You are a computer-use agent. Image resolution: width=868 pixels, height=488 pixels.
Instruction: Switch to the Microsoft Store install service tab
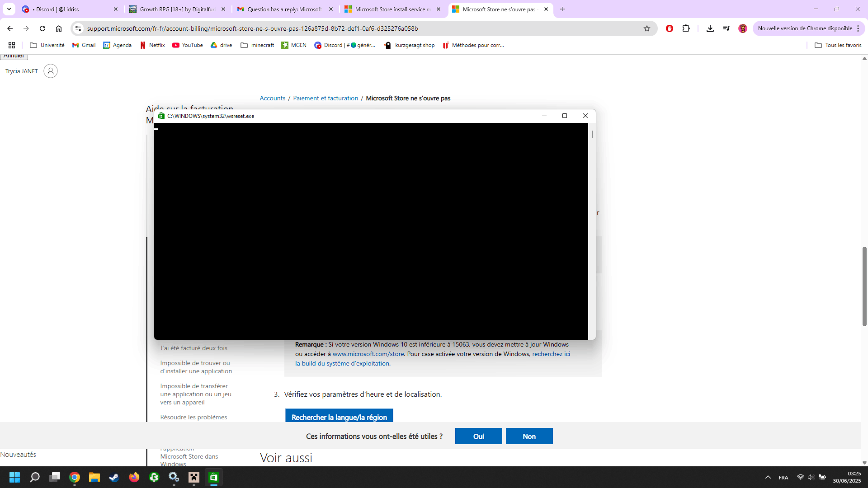tap(392, 9)
